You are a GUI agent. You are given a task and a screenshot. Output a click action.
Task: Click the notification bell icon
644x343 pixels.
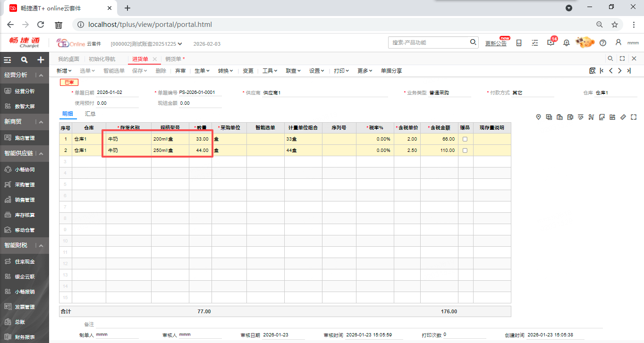(567, 43)
